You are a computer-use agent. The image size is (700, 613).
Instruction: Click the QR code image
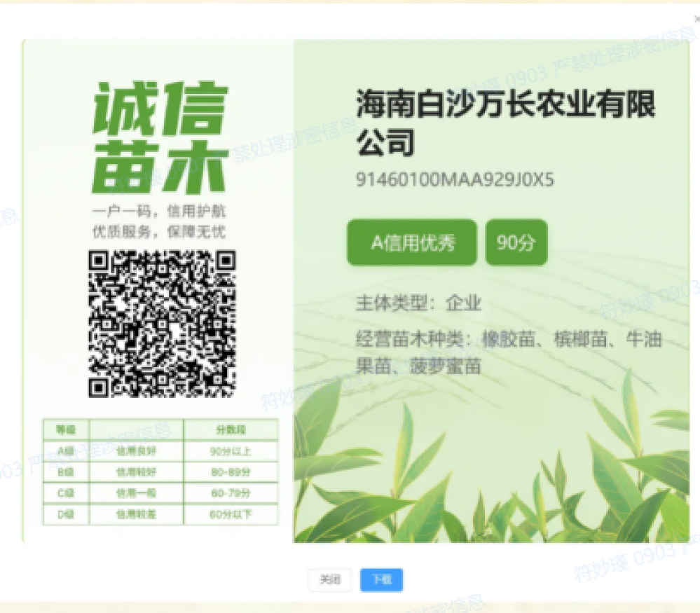[x=162, y=324]
